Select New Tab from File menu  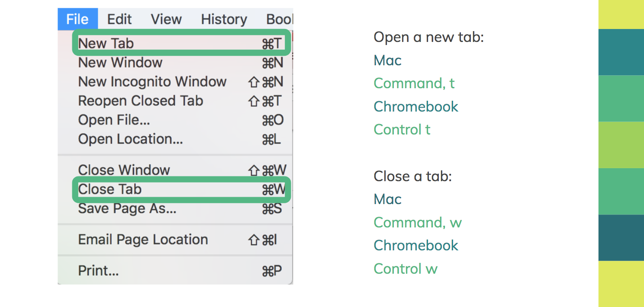[x=106, y=43]
